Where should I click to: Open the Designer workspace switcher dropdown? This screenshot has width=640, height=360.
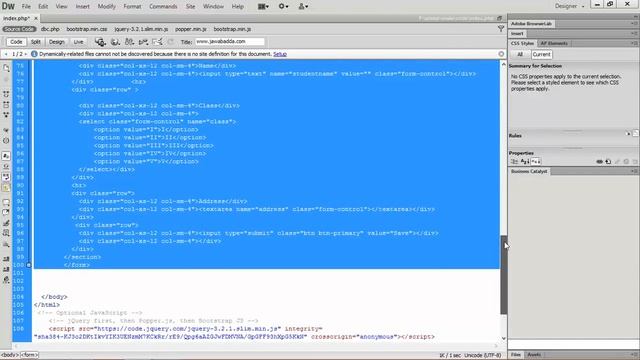coord(569,6)
